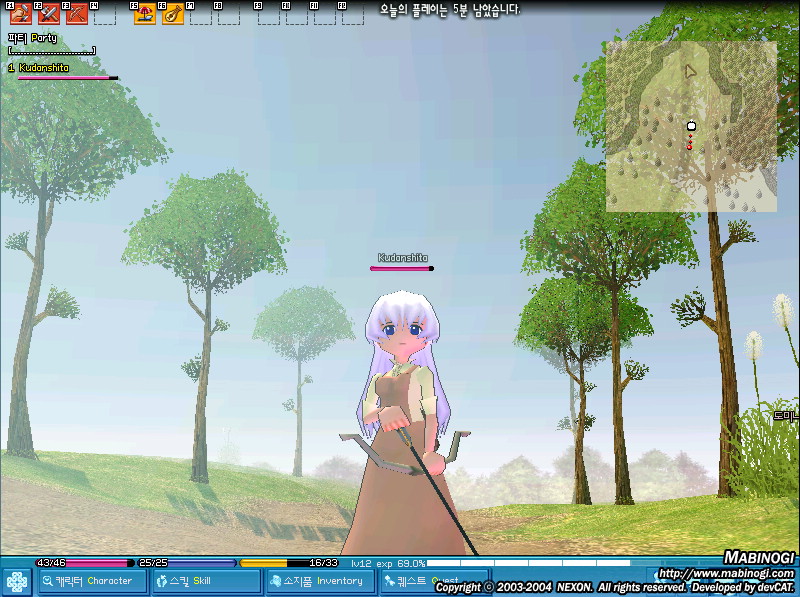Image resolution: width=800 pixels, height=597 pixels.
Task: Click the red marker on the minimap
Action: click(x=690, y=147)
